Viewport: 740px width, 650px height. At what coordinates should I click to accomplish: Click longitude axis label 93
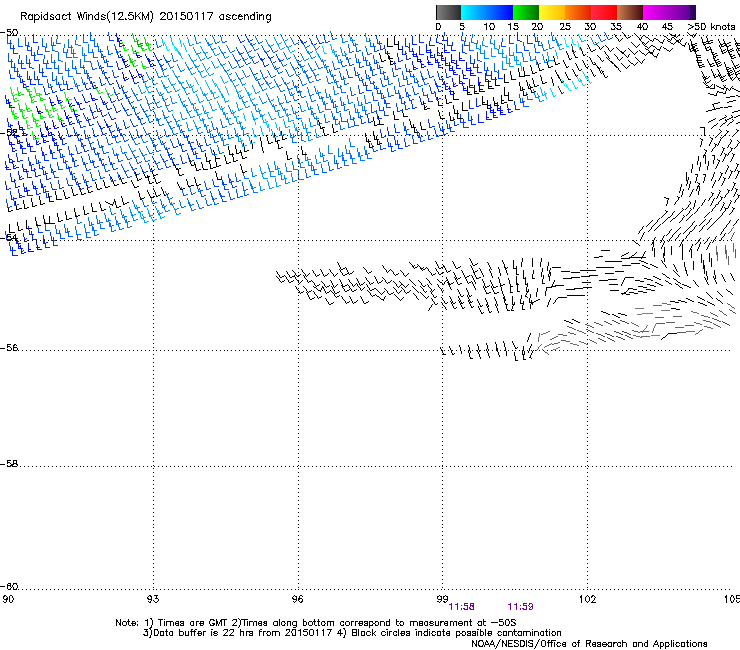pyautogui.click(x=153, y=599)
